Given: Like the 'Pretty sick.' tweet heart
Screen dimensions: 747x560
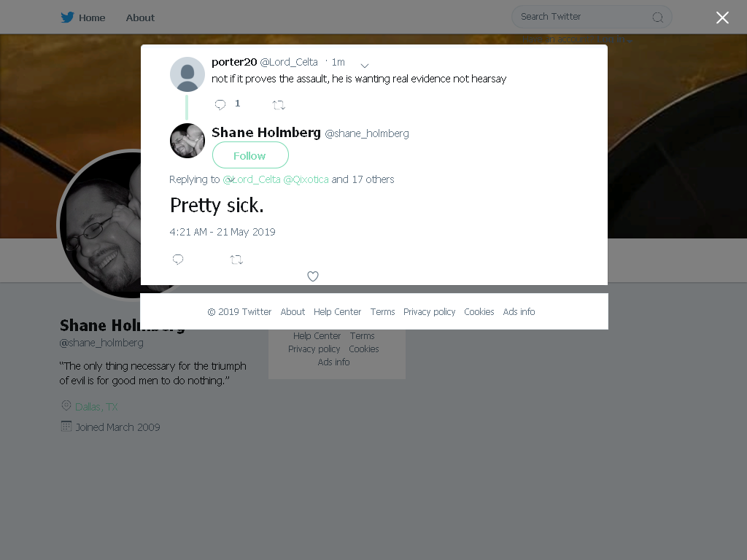Looking at the screenshot, I should (312, 276).
